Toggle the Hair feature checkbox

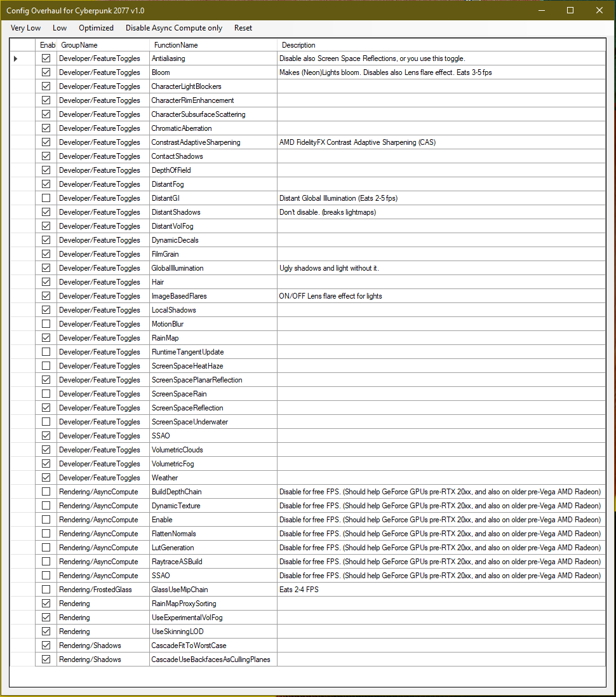[x=46, y=282]
